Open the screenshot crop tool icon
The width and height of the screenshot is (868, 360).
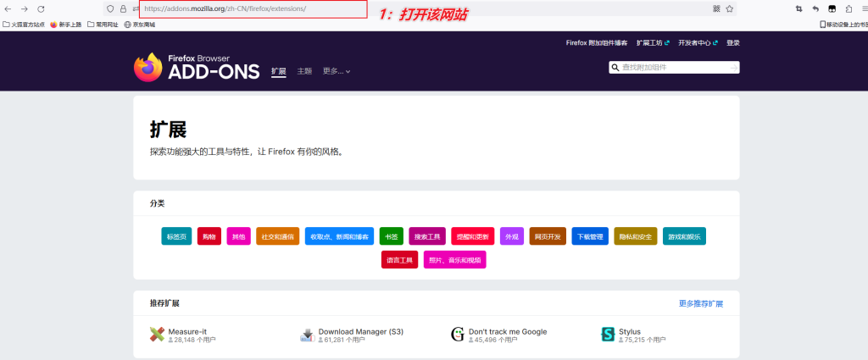coord(798,8)
